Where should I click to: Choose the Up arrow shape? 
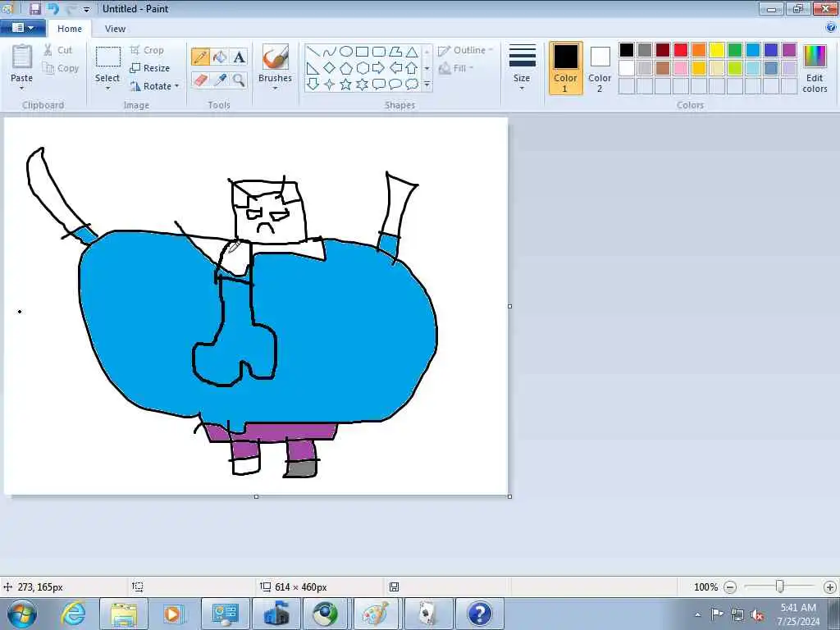pos(412,68)
